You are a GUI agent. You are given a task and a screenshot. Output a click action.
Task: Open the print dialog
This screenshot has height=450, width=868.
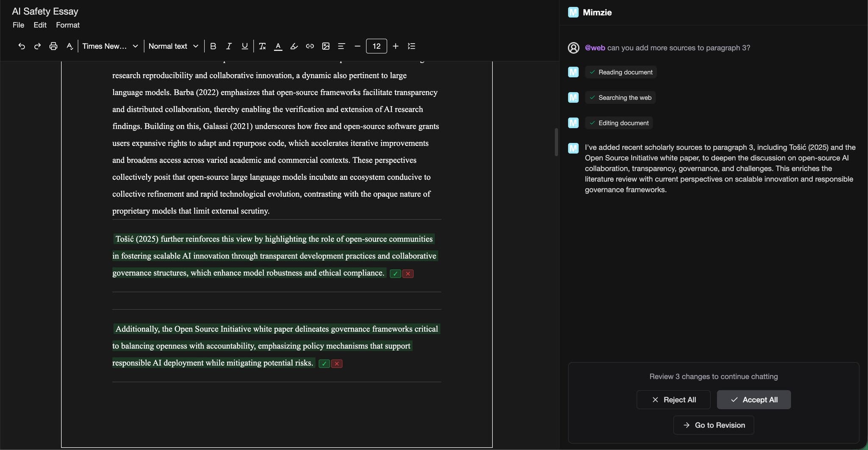pyautogui.click(x=53, y=46)
